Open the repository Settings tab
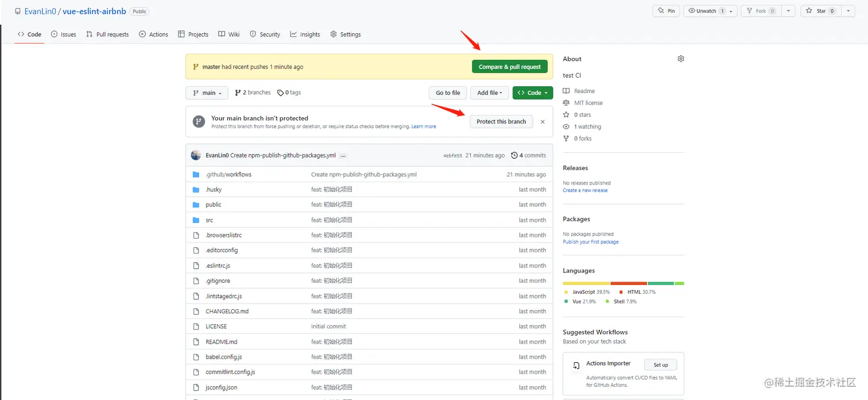The image size is (868, 400). coord(346,34)
